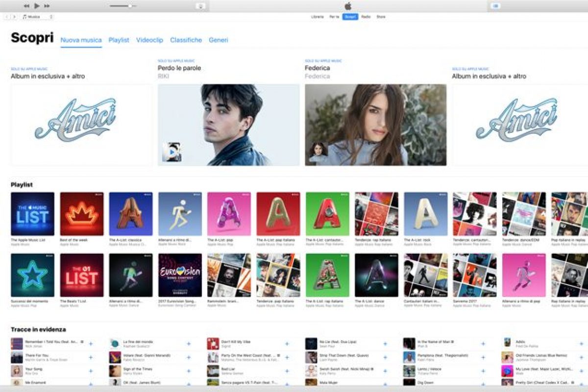This screenshot has width=588, height=392.
Task: Open The Beats 1 List playlist
Action: 82,275
